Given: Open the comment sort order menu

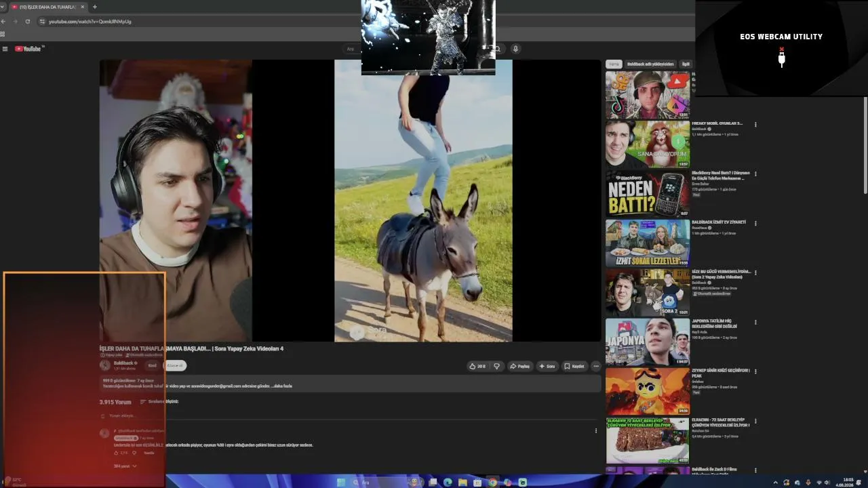Looking at the screenshot, I should tap(159, 402).
